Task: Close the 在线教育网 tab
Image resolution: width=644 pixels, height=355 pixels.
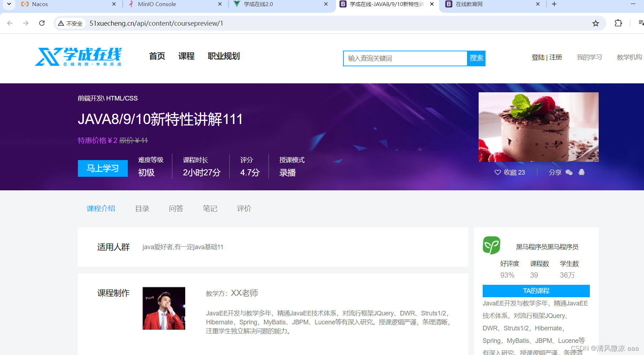Action: [538, 4]
